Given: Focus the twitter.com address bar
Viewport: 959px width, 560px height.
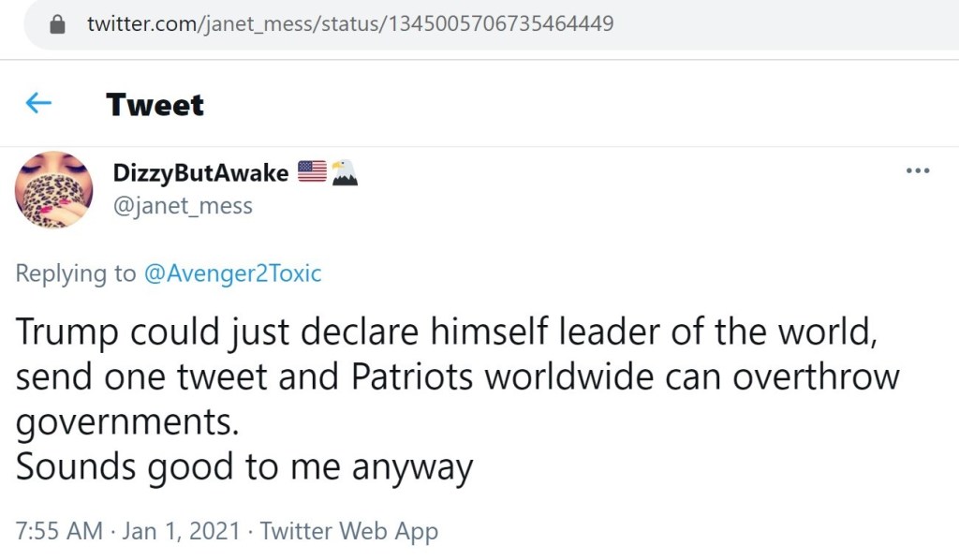Looking at the screenshot, I should [x=468, y=24].
